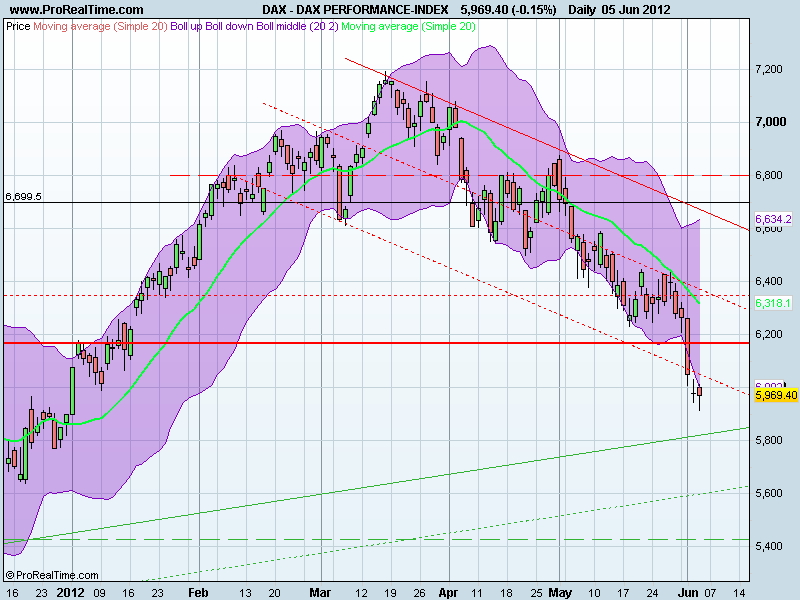The width and height of the screenshot is (800, 600).
Task: Click the 10 date label on time axis
Action: [594, 593]
